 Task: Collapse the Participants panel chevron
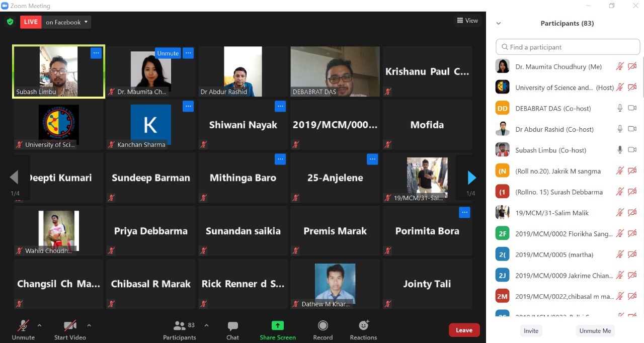499,23
